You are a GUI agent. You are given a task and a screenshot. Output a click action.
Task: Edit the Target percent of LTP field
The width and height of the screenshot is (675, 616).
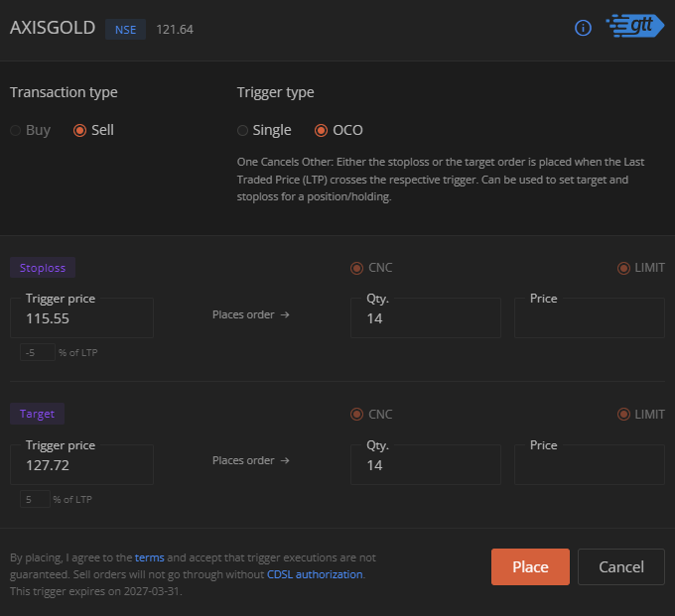coord(36,500)
